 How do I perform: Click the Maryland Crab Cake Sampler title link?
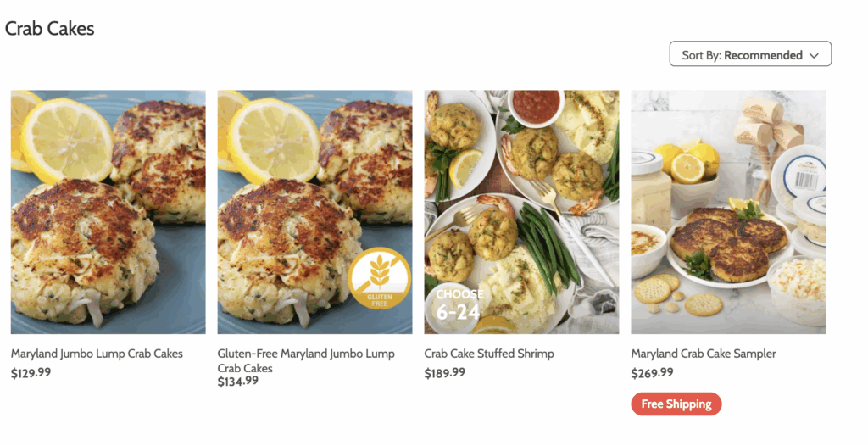(704, 354)
